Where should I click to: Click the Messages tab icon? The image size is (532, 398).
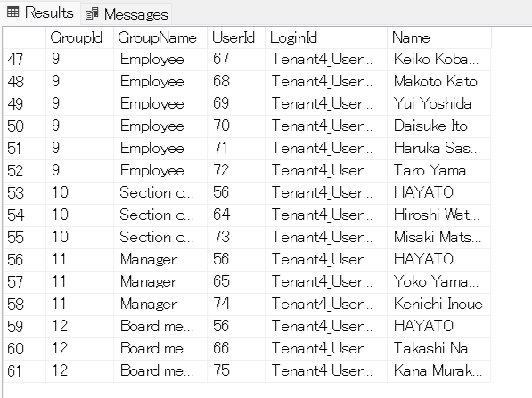click(92, 14)
